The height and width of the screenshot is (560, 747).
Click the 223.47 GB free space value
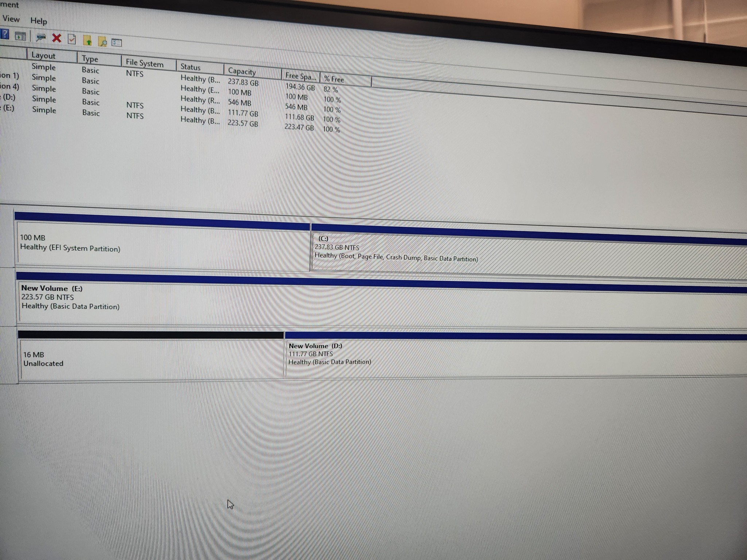[x=299, y=127]
